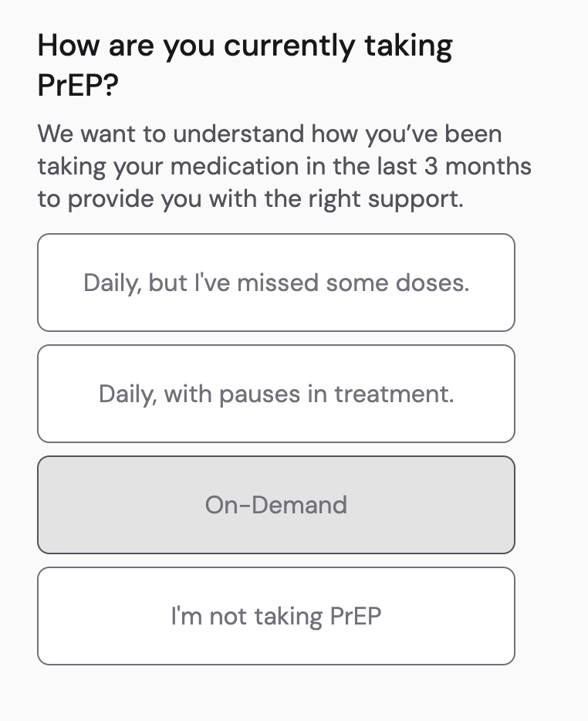Select the not taking PrEP answer
The image size is (588, 721).
pos(275,616)
